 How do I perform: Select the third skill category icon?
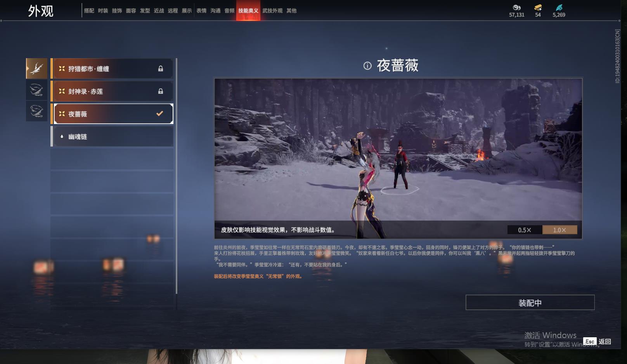(x=36, y=111)
